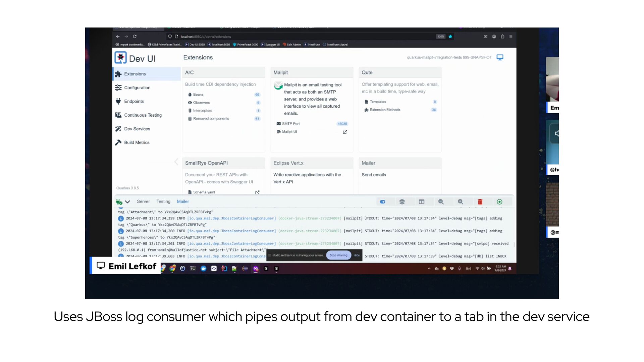
Task: Expand the system tray hidden icons
Action: 429,268
